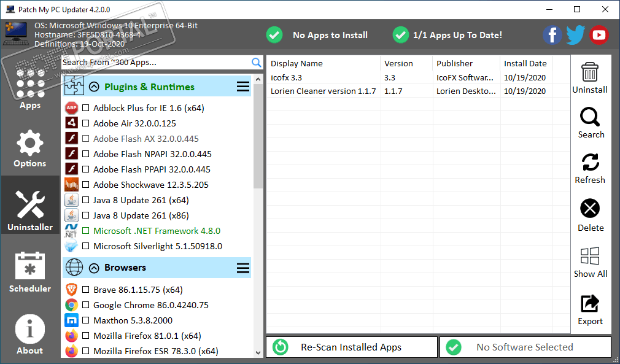Click the Microsoft .NET Framework icon
The height and width of the screenshot is (364, 620).
click(x=72, y=231)
